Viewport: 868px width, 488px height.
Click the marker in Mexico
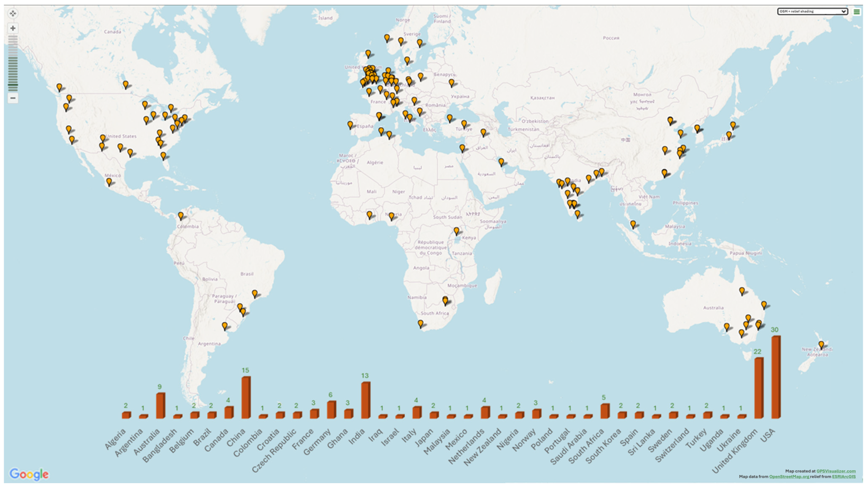point(109,181)
